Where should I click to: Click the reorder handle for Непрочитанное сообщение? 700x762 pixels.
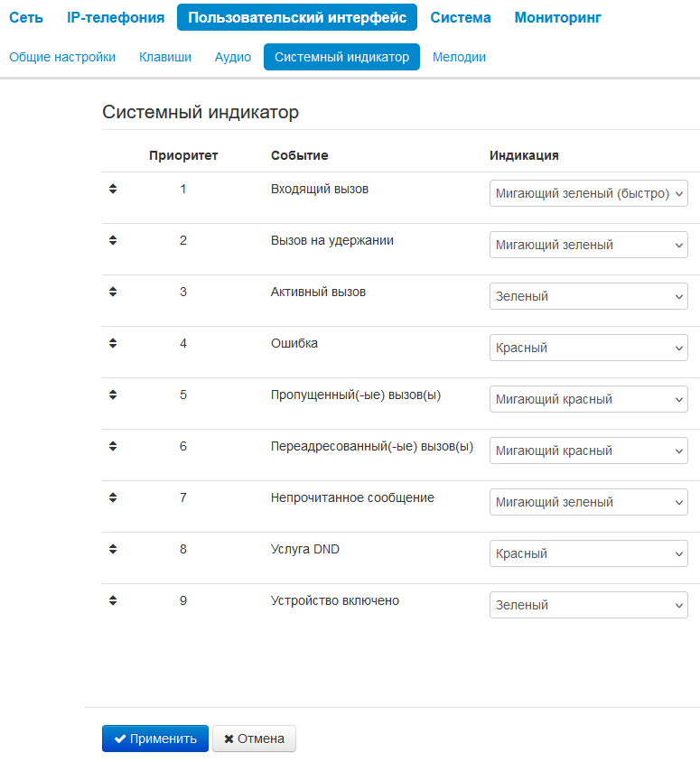[x=113, y=498]
